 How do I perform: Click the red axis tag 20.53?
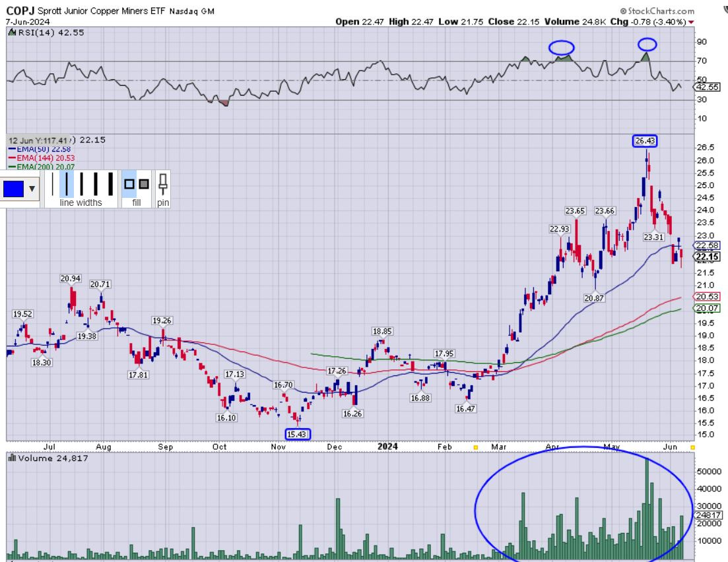pos(707,297)
